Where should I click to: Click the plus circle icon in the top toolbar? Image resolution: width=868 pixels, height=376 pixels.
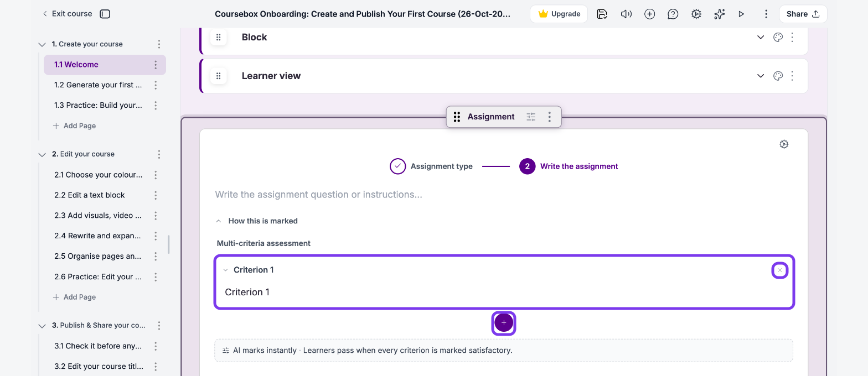tap(650, 14)
